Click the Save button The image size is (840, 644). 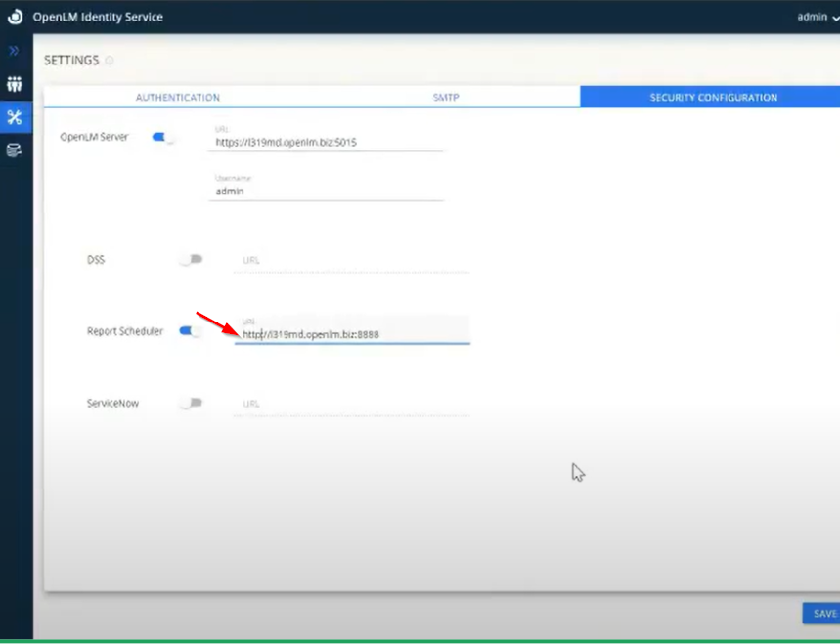tap(823, 614)
